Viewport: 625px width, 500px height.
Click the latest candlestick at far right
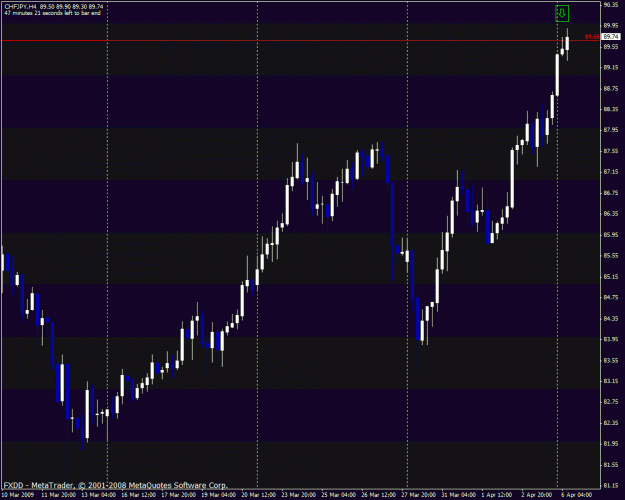pos(567,44)
